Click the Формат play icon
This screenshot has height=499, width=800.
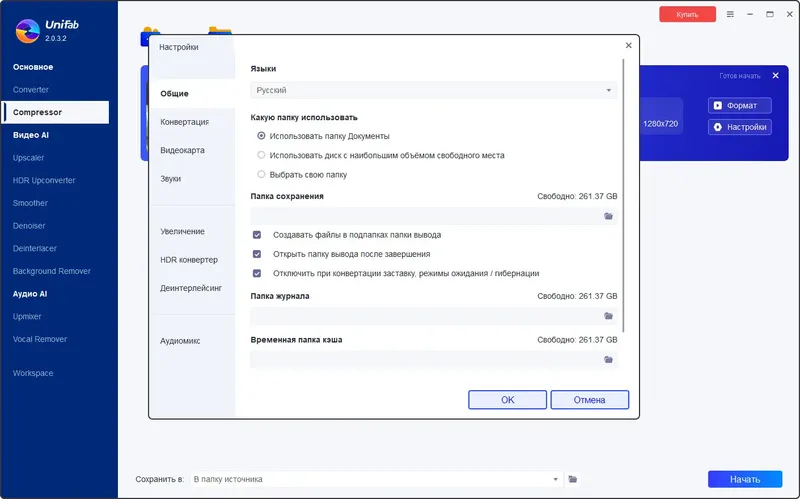point(718,106)
